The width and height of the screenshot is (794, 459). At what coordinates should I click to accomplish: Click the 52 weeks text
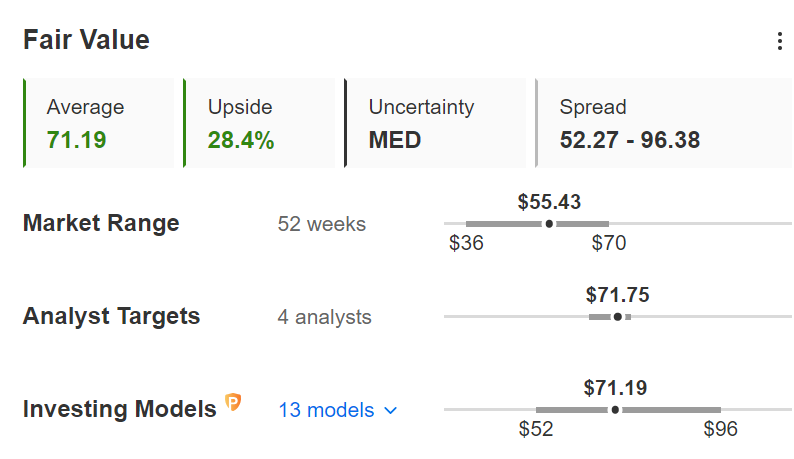click(x=322, y=224)
